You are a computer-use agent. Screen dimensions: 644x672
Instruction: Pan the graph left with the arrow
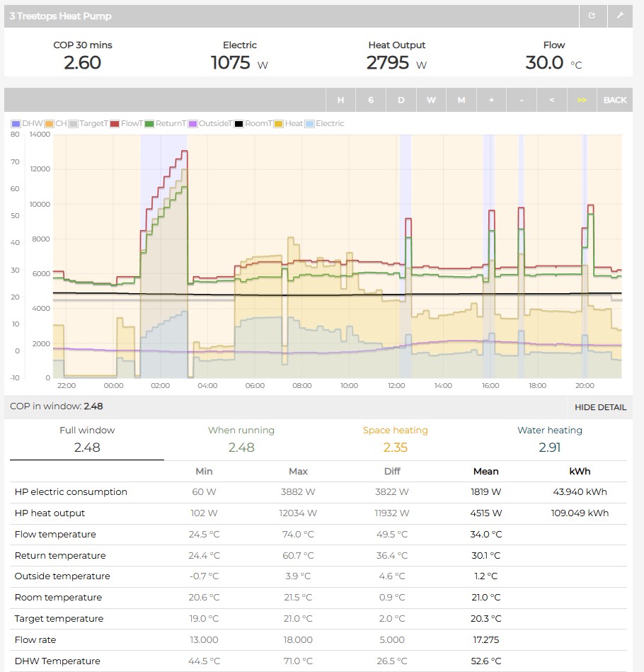coord(552,100)
